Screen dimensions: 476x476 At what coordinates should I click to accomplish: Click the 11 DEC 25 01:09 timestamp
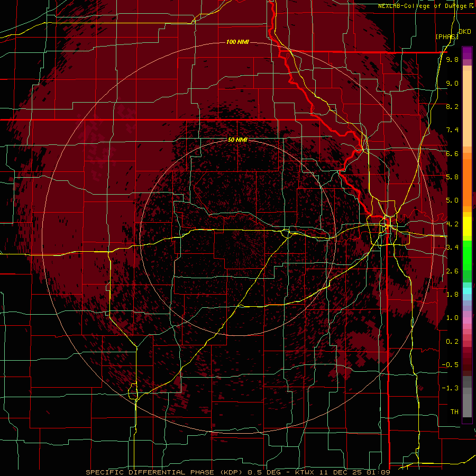click(x=354, y=472)
